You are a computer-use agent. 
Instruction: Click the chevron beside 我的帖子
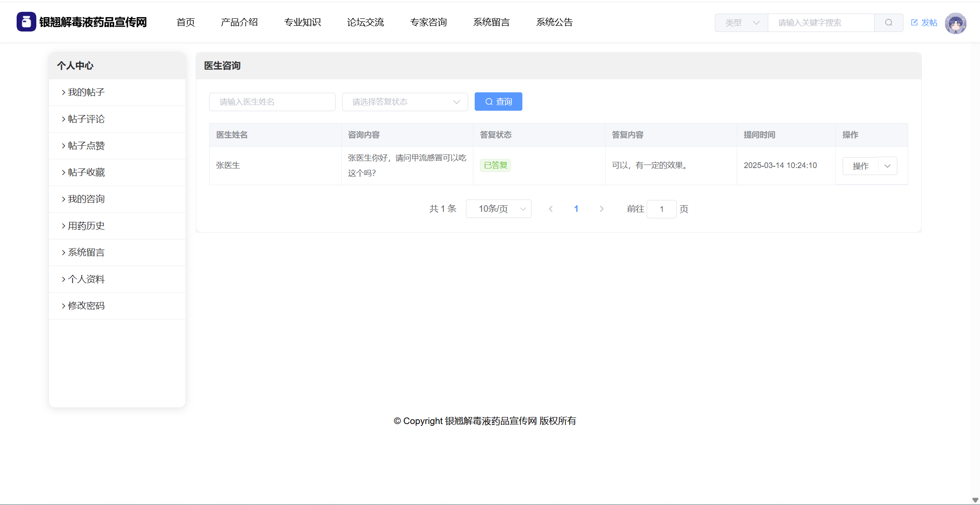tap(63, 92)
